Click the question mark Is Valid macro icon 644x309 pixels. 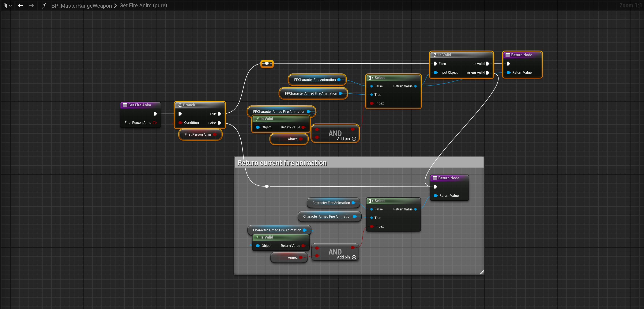435,55
